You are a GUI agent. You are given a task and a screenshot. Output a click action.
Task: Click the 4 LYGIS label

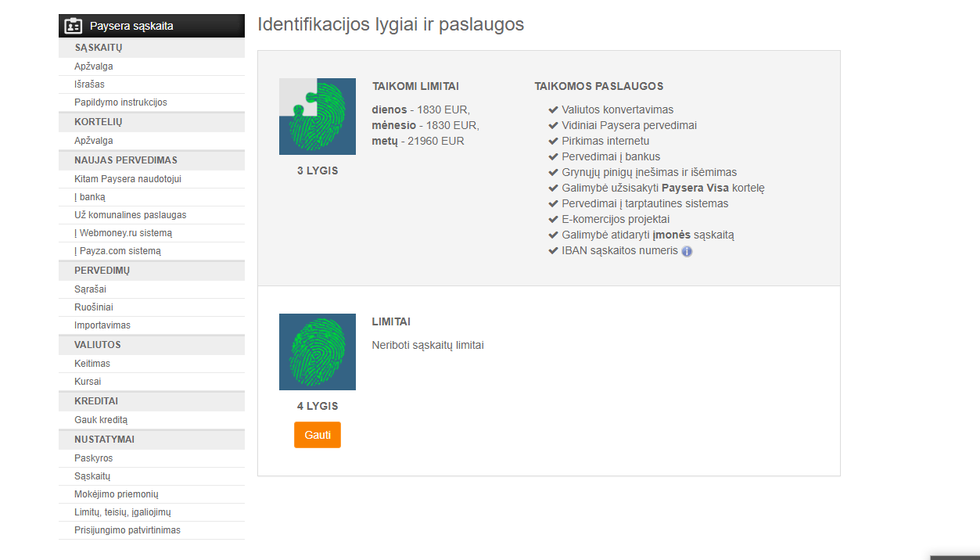318,406
